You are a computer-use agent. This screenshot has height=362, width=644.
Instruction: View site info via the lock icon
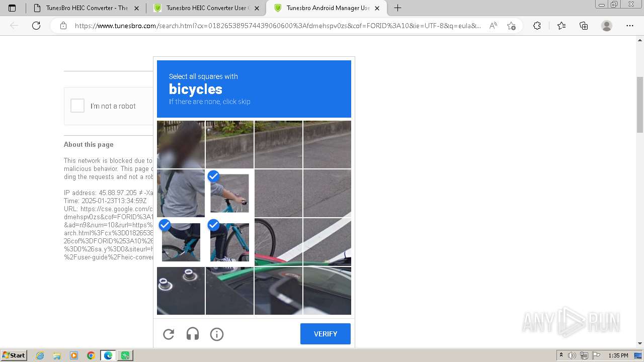[x=63, y=26]
